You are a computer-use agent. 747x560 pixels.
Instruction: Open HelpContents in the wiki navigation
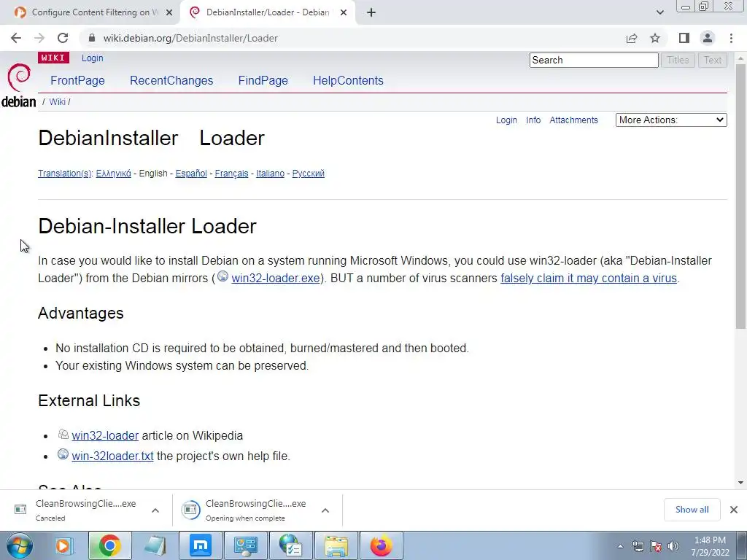pos(348,80)
